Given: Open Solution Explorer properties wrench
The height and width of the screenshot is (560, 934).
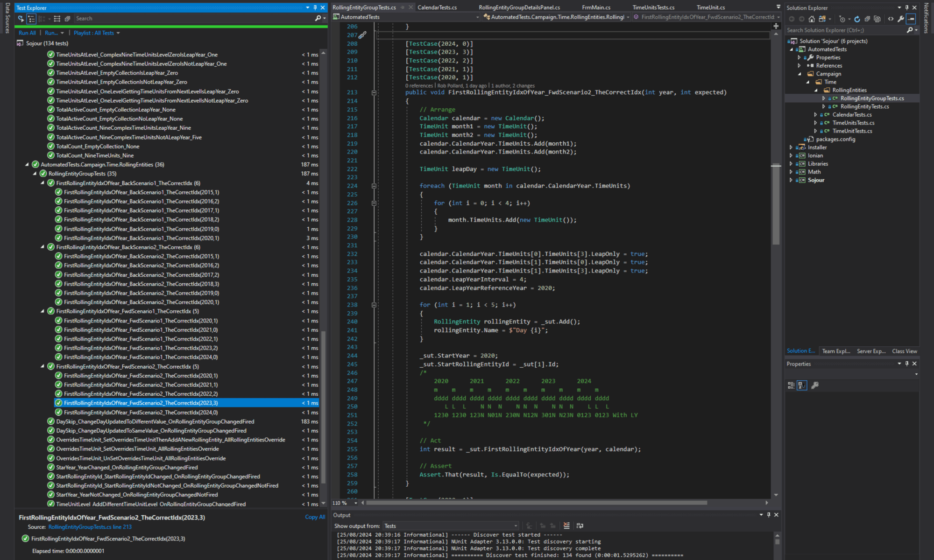Looking at the screenshot, I should 901,19.
